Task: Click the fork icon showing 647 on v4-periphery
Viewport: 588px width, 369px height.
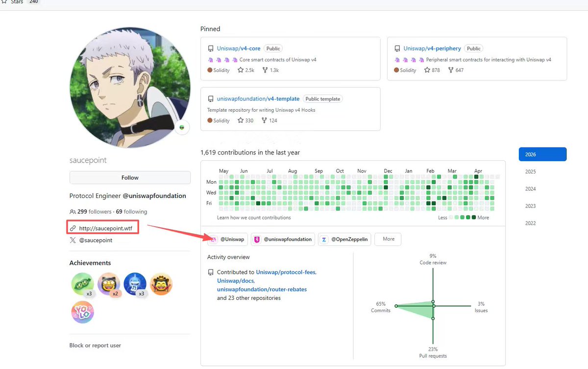Action: pyautogui.click(x=450, y=70)
